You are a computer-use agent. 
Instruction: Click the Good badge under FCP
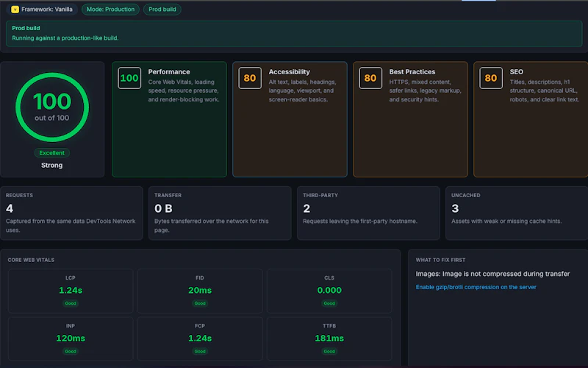point(200,352)
